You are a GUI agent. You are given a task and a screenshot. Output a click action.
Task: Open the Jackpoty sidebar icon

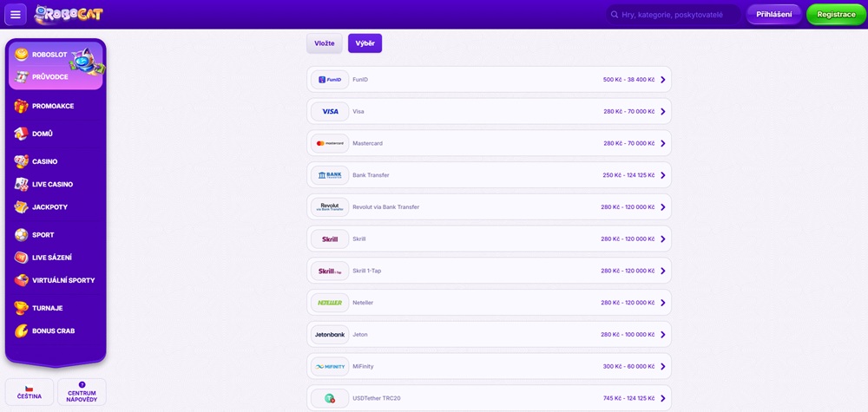click(x=21, y=207)
